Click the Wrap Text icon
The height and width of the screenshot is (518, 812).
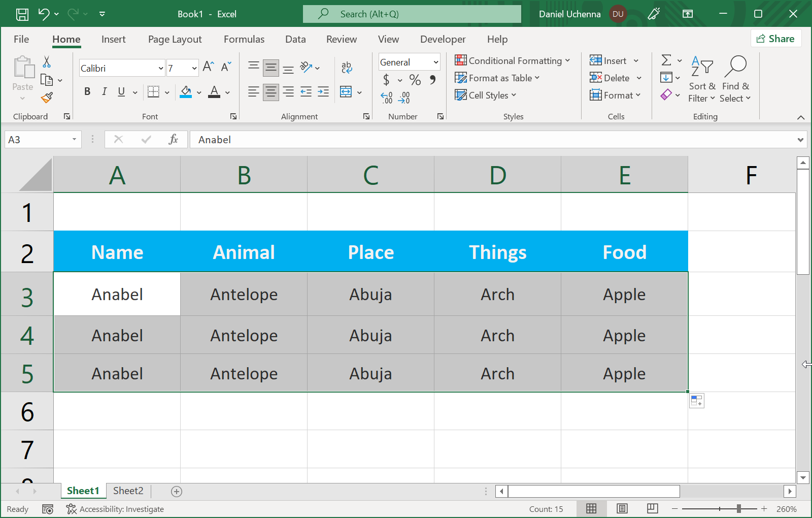347,68
